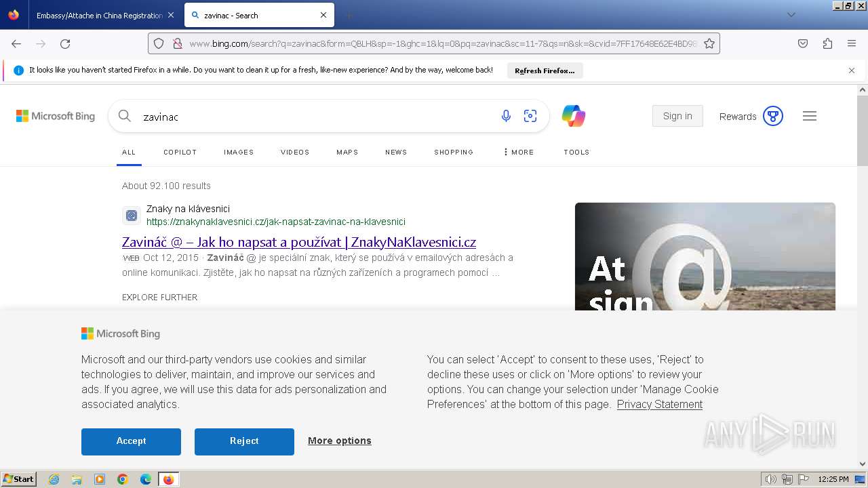868x488 pixels.
Task: Close the Embassy/Attache in China Registration tab
Action: [x=170, y=15]
